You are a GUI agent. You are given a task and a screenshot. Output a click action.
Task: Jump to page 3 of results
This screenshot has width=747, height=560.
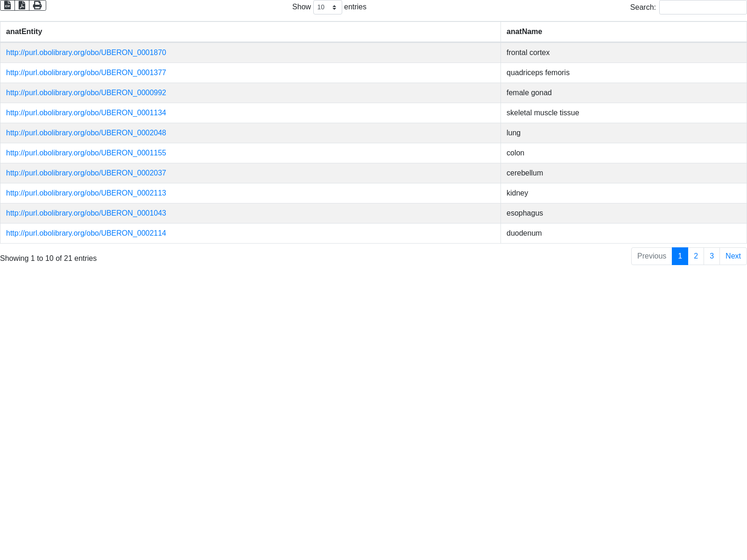pos(712,256)
